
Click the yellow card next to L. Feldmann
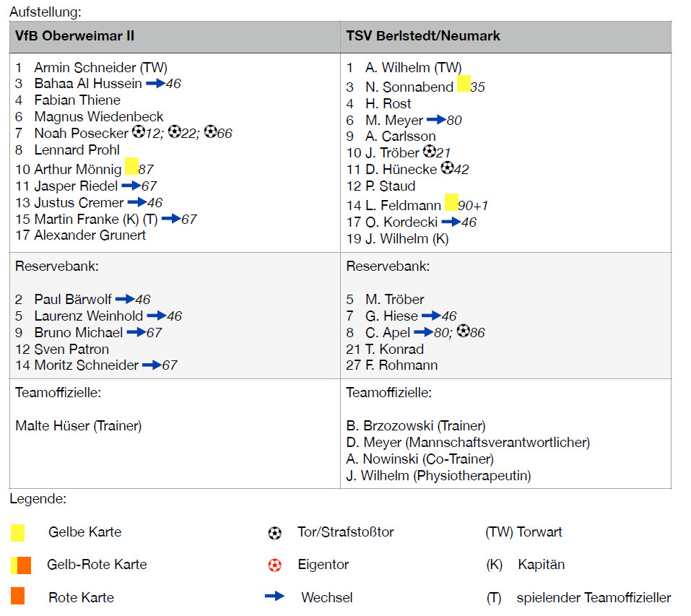tap(451, 202)
